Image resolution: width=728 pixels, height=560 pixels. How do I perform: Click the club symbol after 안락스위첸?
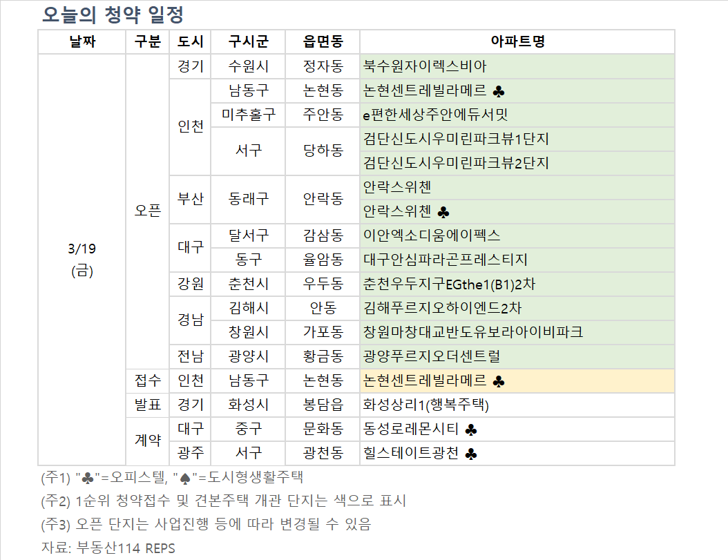[x=443, y=212]
